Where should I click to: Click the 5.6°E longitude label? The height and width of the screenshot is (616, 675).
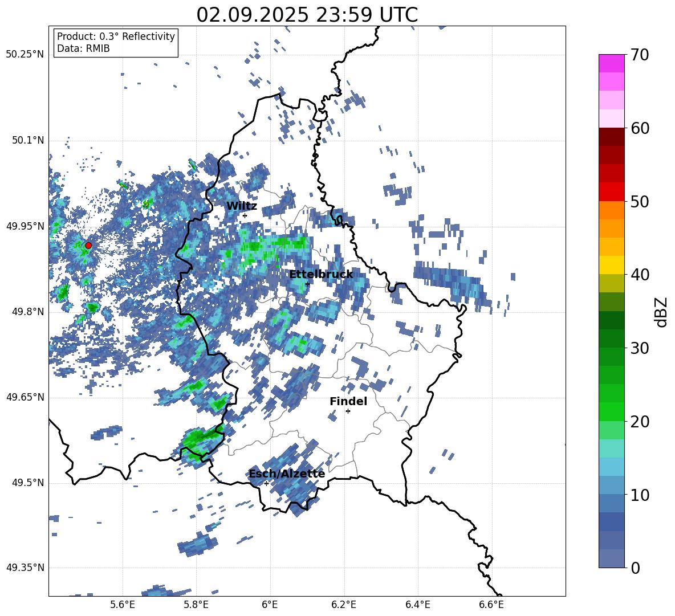pyautogui.click(x=123, y=605)
